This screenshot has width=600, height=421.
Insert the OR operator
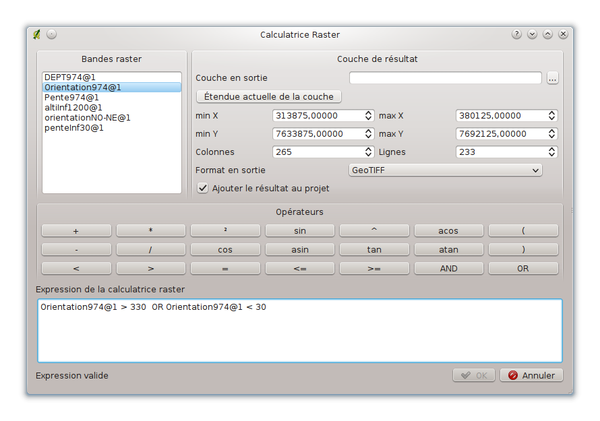(x=523, y=268)
